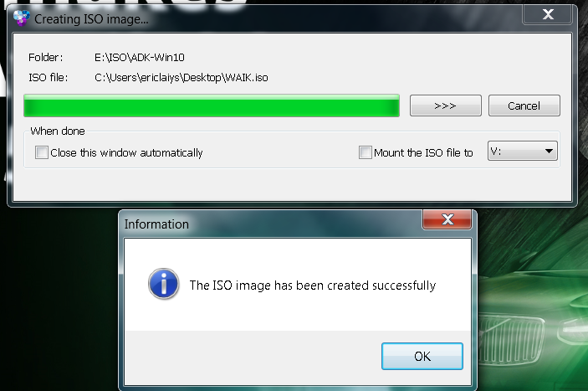Confirm the message with OK

[x=422, y=356]
